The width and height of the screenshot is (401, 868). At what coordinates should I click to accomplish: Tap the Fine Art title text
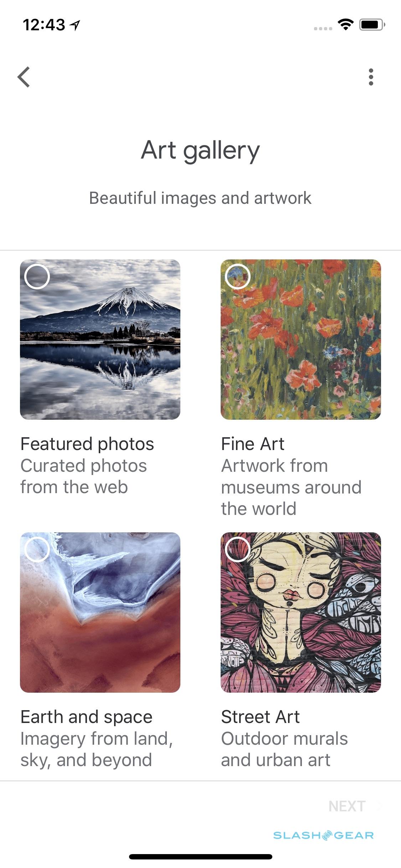(x=253, y=444)
